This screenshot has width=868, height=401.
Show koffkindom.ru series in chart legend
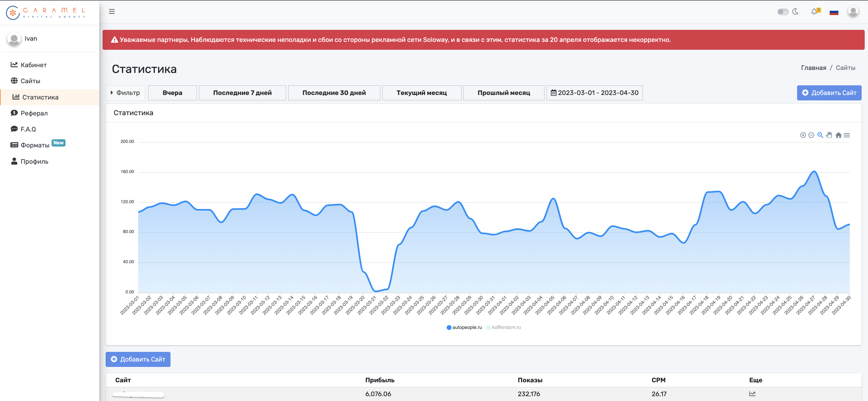[504, 327]
